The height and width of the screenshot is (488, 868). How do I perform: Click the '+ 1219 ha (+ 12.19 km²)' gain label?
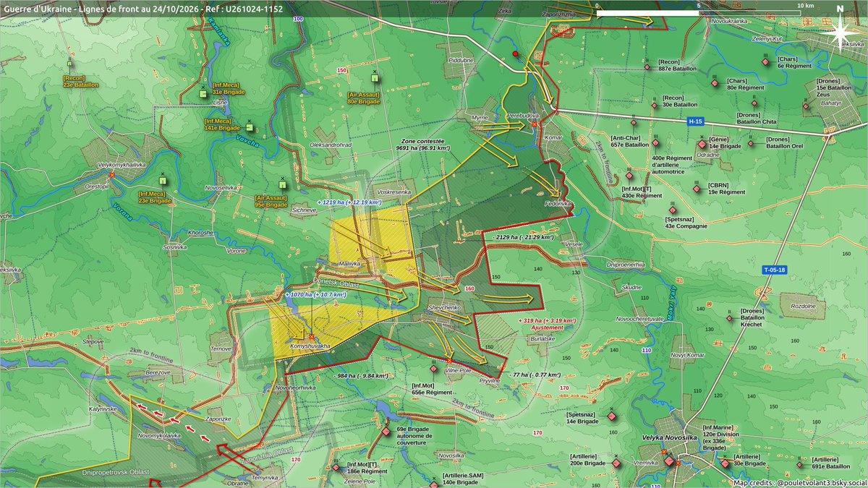(x=351, y=202)
